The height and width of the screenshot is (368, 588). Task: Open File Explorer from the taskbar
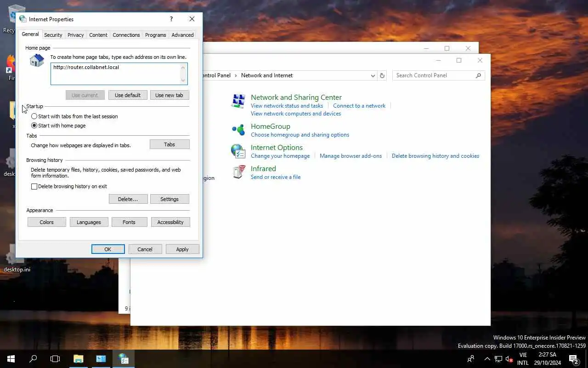78,359
